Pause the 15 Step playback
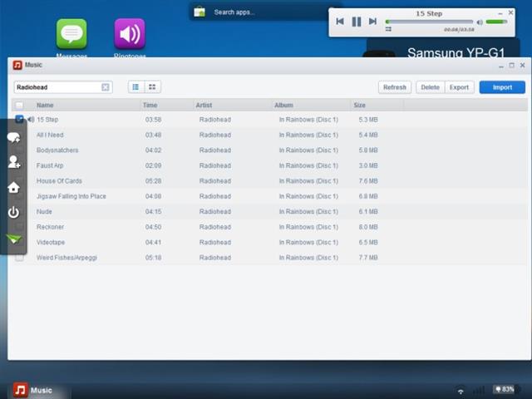 pyautogui.click(x=356, y=22)
